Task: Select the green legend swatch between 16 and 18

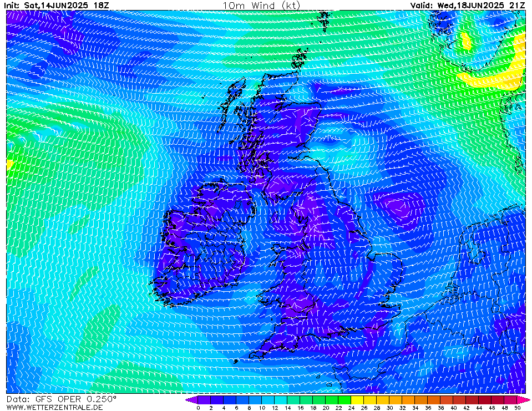Action: [x=306, y=400]
